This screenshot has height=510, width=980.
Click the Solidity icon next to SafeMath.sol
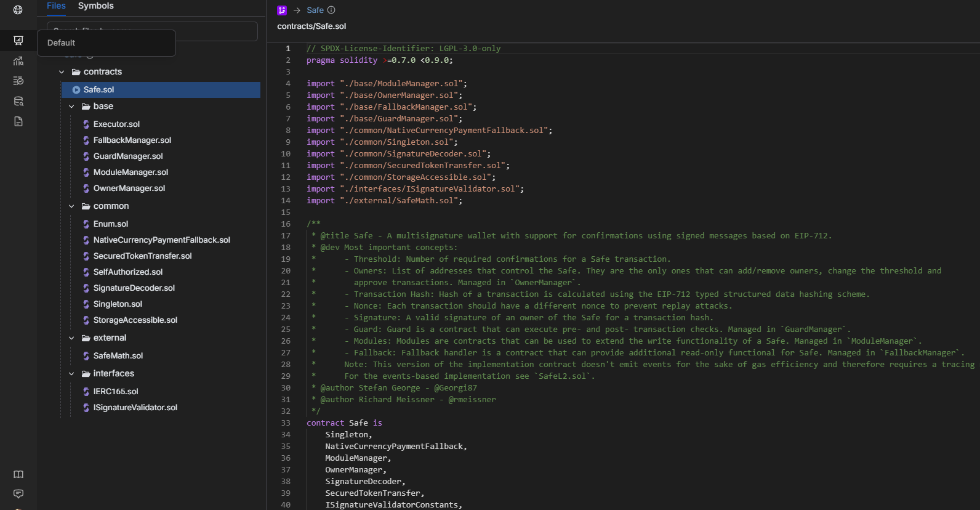tap(86, 356)
